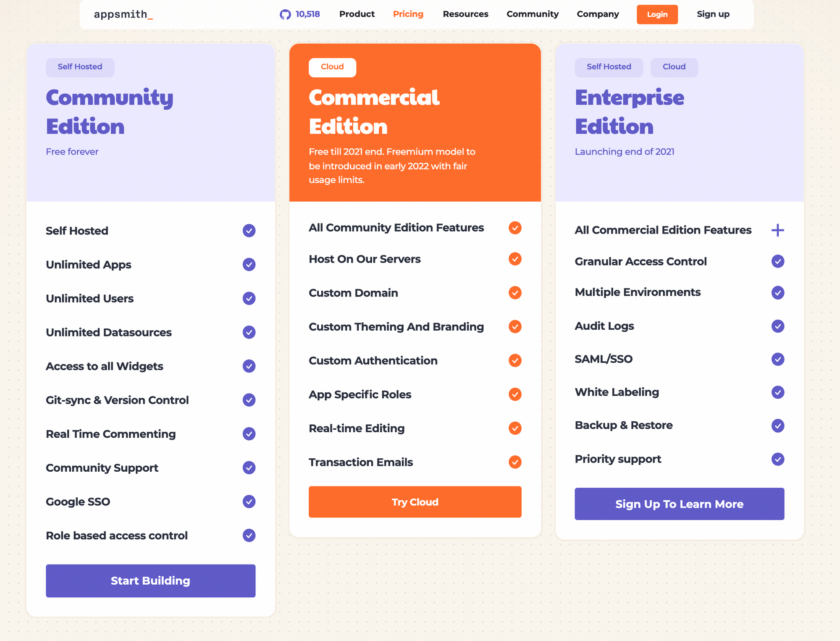Toggle the checkmark for Priority support
840x641 pixels.
(x=778, y=459)
